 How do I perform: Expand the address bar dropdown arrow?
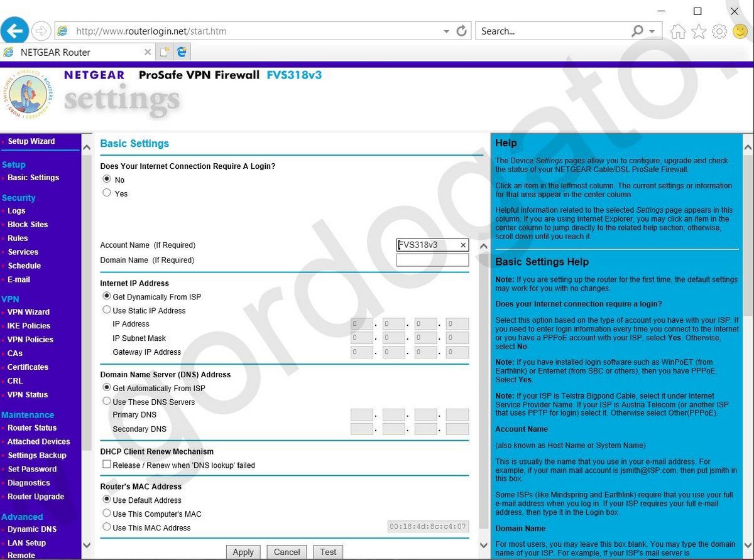446,31
